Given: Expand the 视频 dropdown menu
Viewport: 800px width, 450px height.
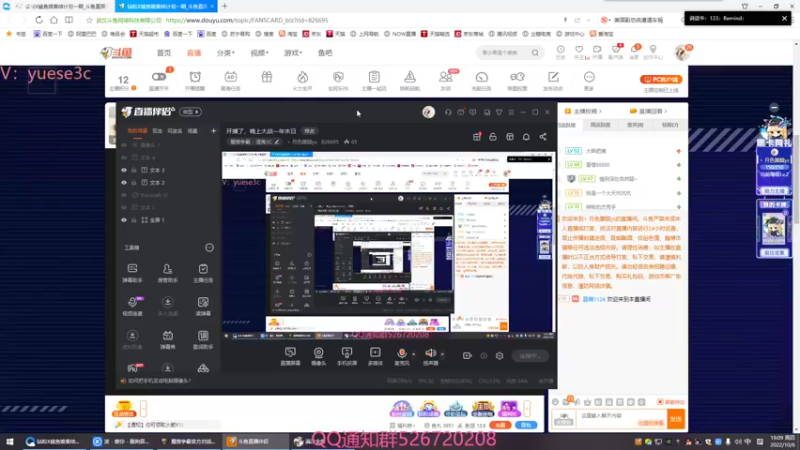Looking at the screenshot, I should pyautogui.click(x=259, y=53).
